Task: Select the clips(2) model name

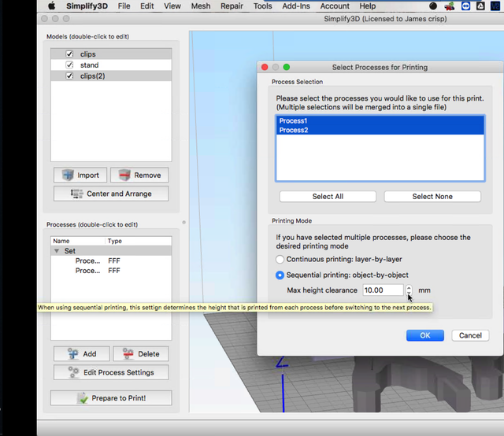Action: pos(93,76)
